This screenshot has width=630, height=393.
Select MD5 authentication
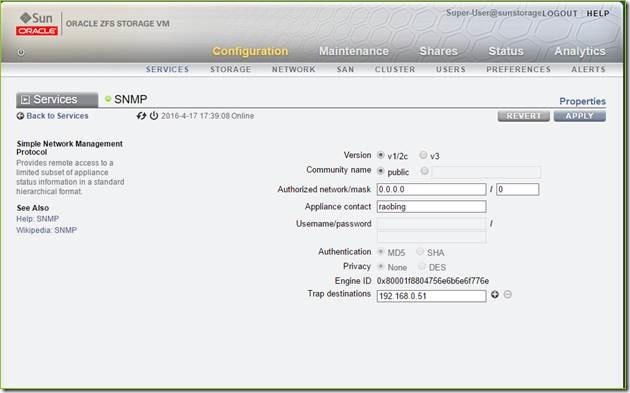tap(380, 252)
